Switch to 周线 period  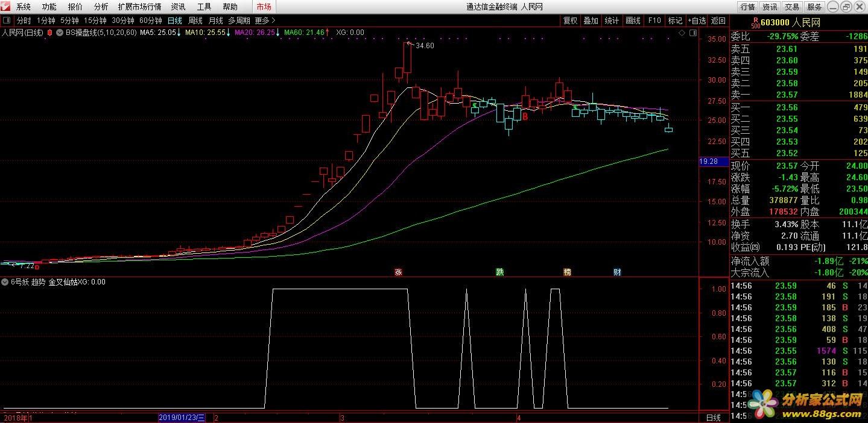pos(195,20)
